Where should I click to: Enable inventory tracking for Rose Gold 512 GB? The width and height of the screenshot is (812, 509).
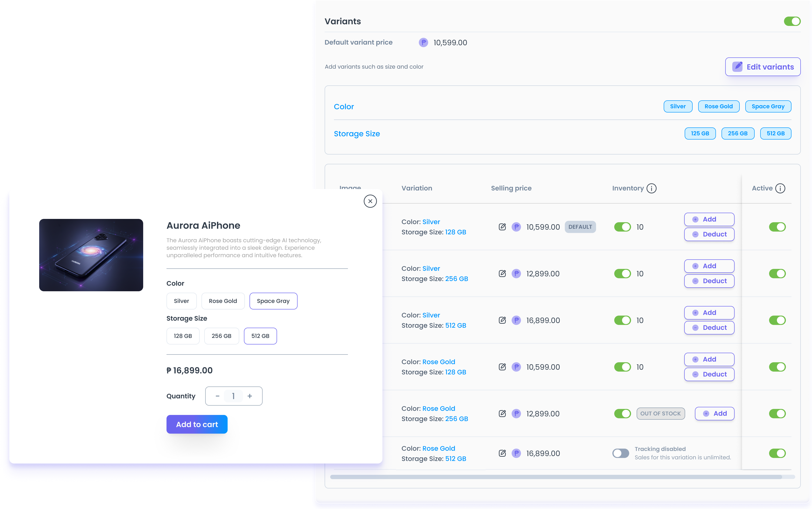pos(620,453)
